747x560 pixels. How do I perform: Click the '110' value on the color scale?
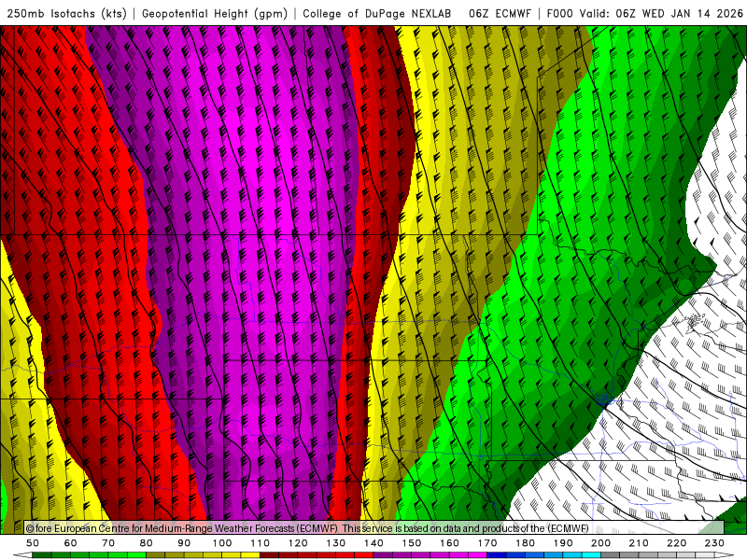point(261,543)
